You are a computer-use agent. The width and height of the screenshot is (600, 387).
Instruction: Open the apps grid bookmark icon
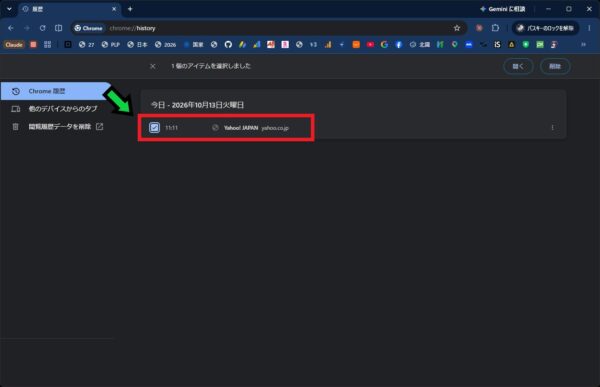pos(47,45)
